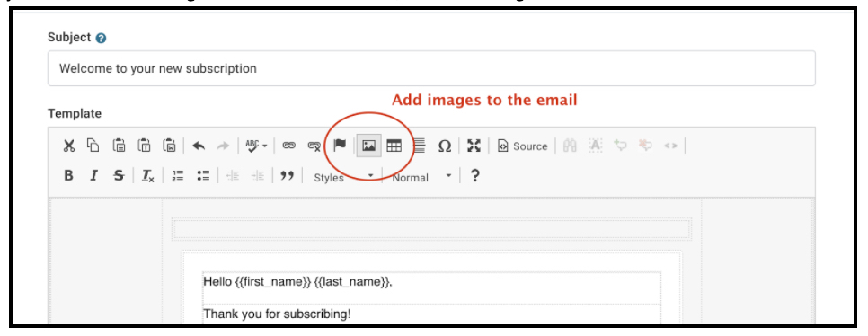Click the 'Hello {{first_name}}' line
The image size is (868, 336).
297,281
